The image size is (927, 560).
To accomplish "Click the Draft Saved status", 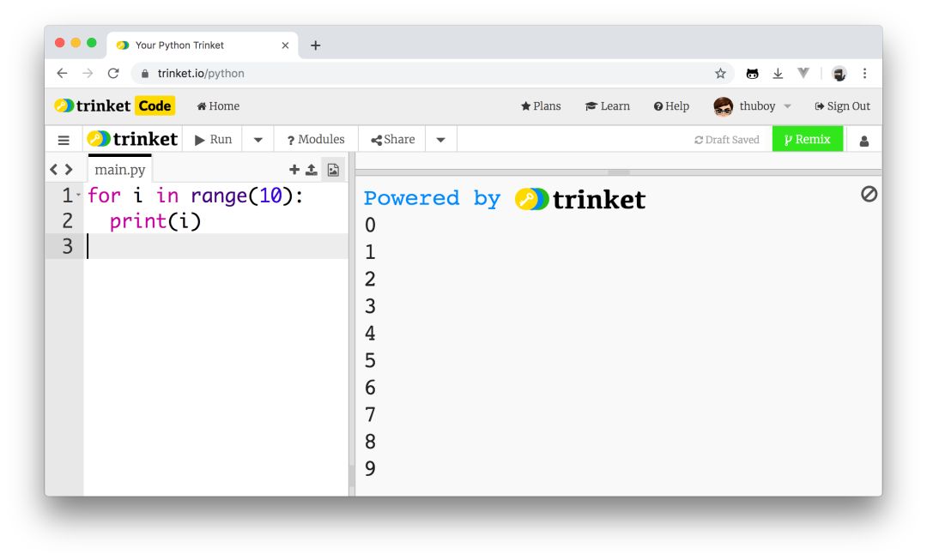I will tap(727, 140).
